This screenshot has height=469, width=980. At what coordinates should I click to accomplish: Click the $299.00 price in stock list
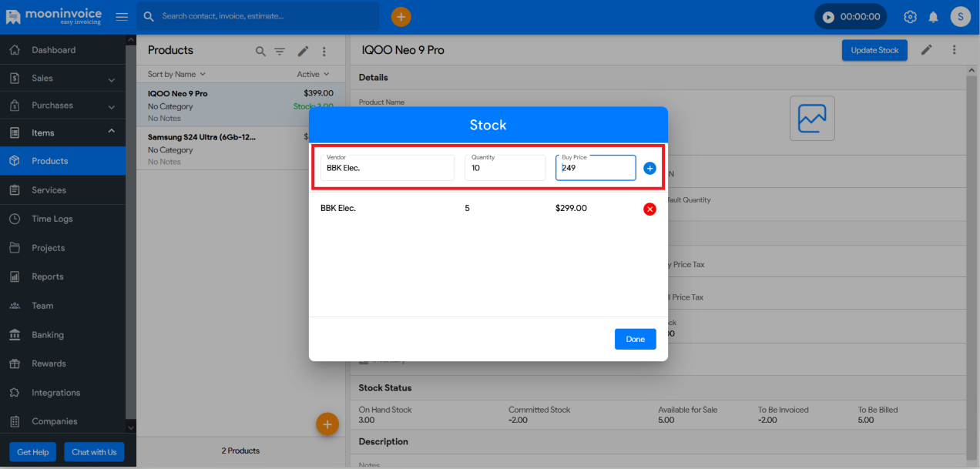click(571, 208)
